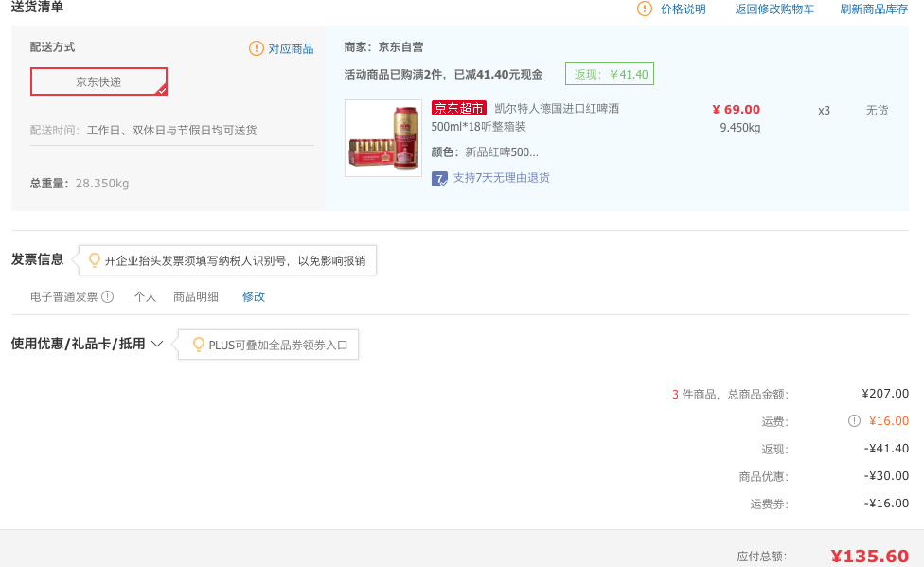This screenshot has width=924, height=567.
Task: Click the 总商品金额 ¥207.00 value
Action: (x=885, y=393)
